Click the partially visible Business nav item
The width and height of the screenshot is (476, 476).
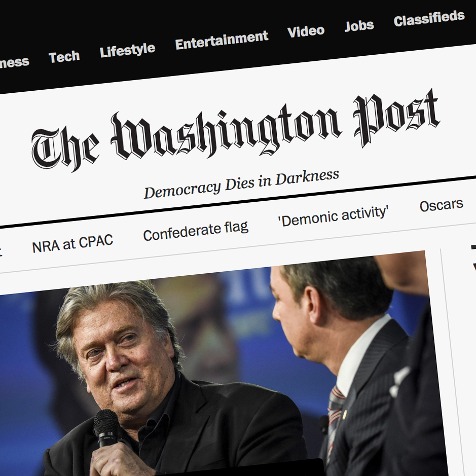tap(14, 62)
